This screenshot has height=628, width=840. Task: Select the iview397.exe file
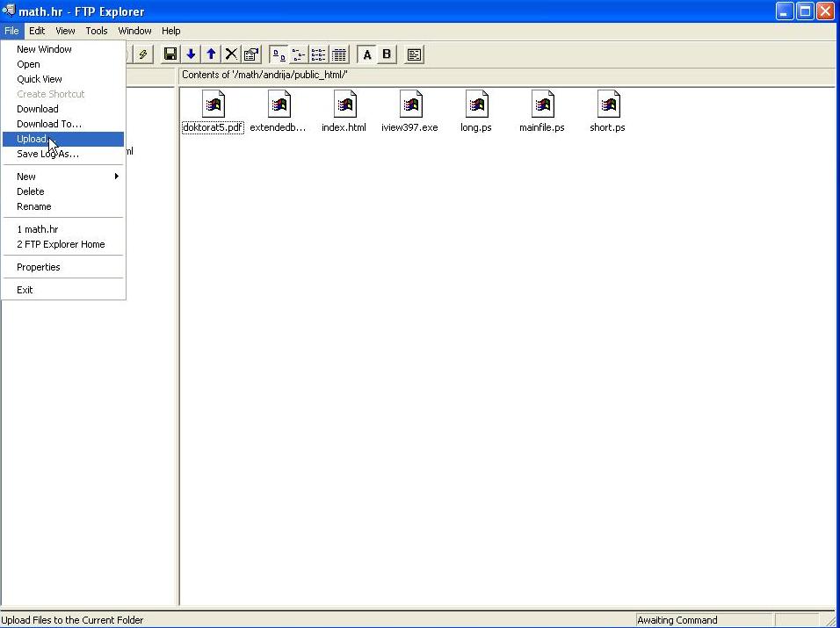(x=409, y=112)
